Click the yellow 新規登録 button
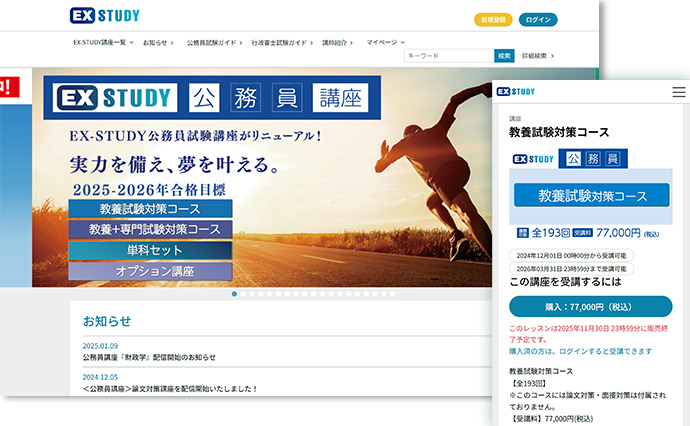The width and height of the screenshot is (690, 426). click(x=493, y=20)
